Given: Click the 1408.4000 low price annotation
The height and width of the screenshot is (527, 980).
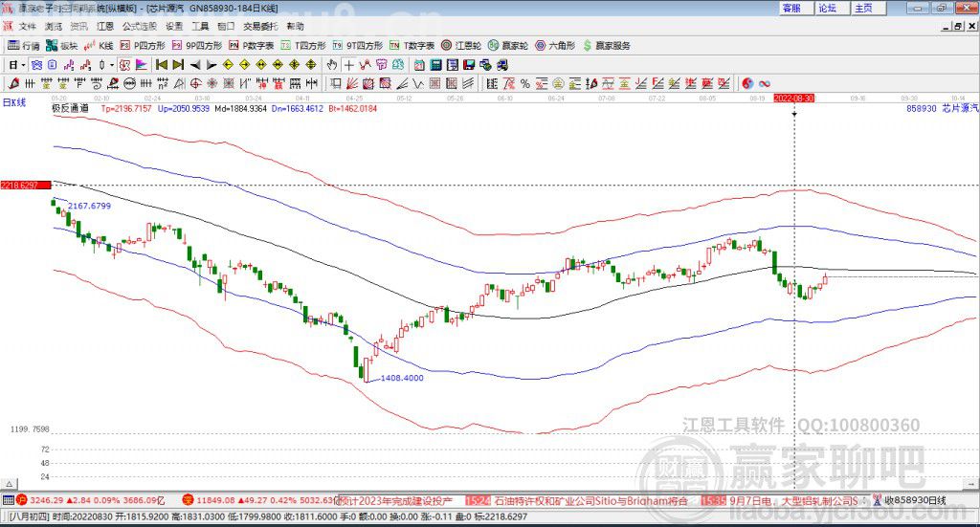Looking at the screenshot, I should pyautogui.click(x=402, y=378).
